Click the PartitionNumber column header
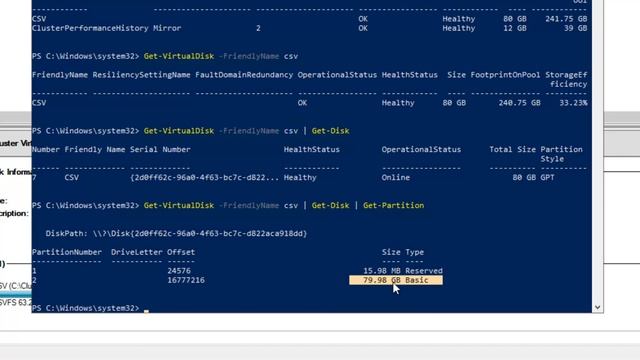 [x=67, y=252]
